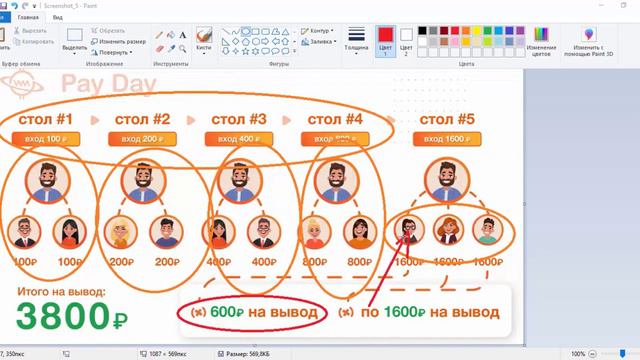Select the Text tool (letter A)

pyautogui.click(x=182, y=35)
